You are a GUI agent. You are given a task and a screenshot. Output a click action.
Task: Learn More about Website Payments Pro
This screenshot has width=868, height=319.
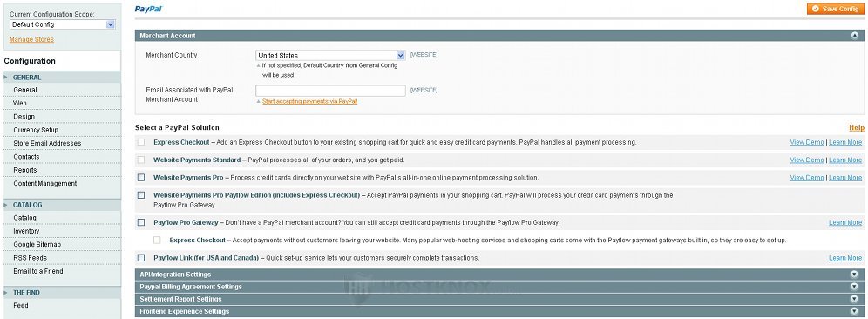click(845, 178)
